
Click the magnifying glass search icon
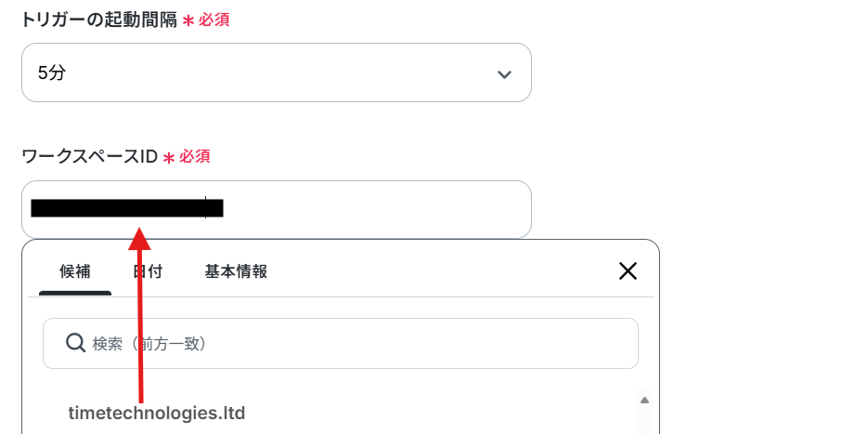pos(75,343)
